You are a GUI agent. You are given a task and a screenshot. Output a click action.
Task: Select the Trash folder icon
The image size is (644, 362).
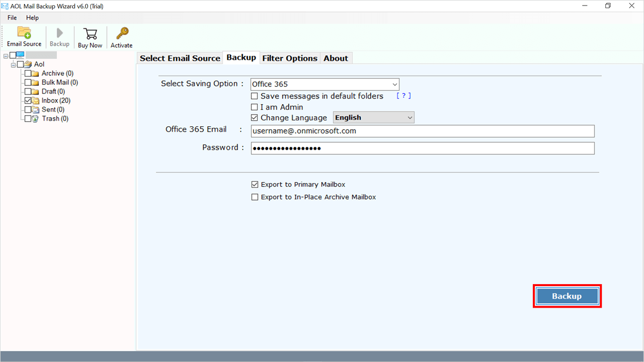(x=36, y=119)
